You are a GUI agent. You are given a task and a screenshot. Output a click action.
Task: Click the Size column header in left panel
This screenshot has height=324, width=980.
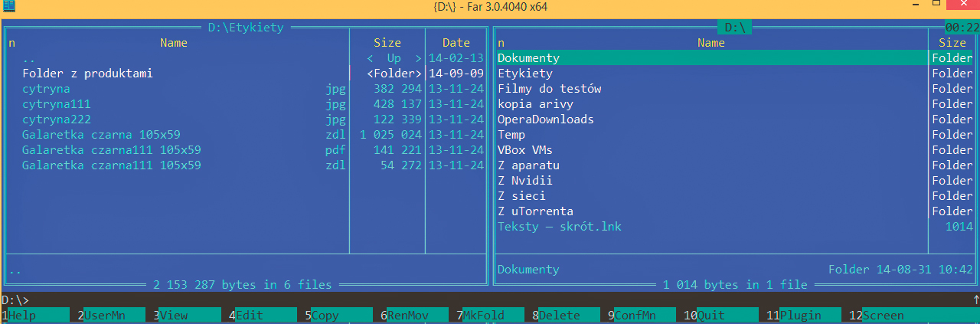pos(387,43)
